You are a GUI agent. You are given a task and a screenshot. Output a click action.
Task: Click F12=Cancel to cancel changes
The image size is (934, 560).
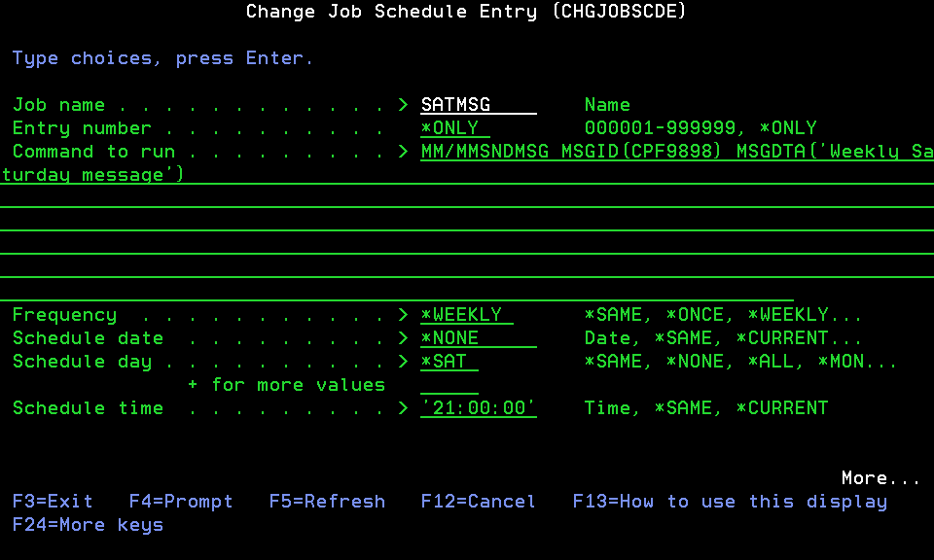click(x=478, y=502)
